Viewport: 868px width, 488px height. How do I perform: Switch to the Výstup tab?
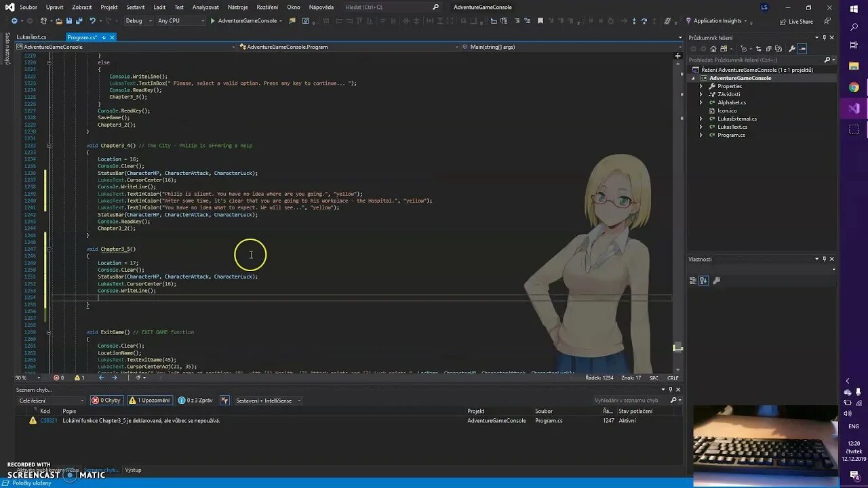(134, 470)
